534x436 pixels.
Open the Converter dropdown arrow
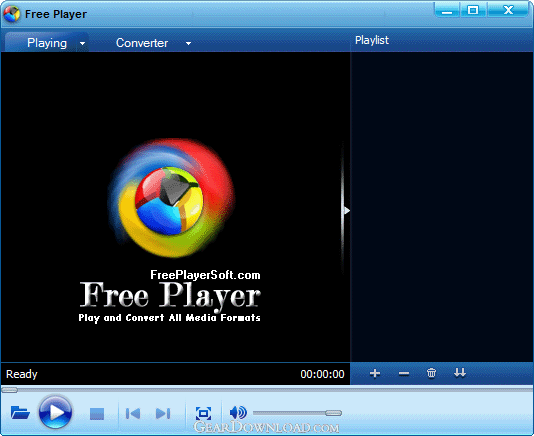(188, 44)
